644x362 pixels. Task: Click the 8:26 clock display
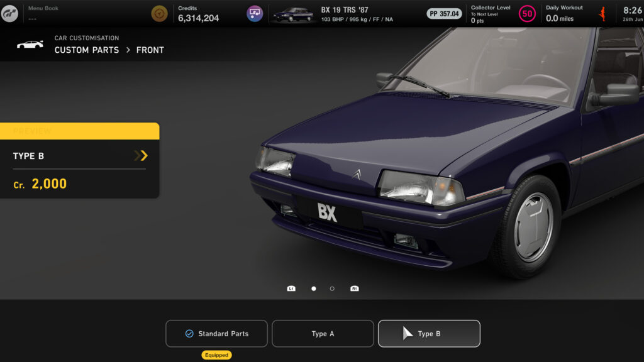click(633, 10)
